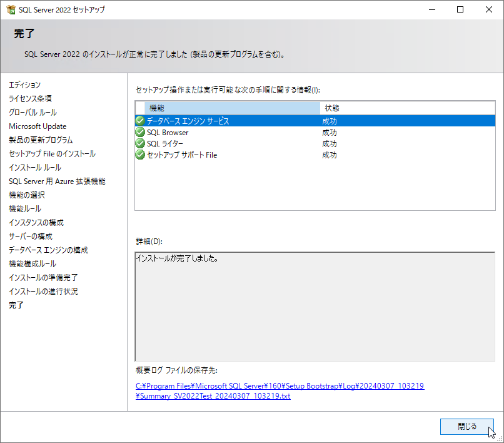Click the インストールが完了しました text
Image resolution: width=504 pixels, height=443 pixels.
click(177, 258)
